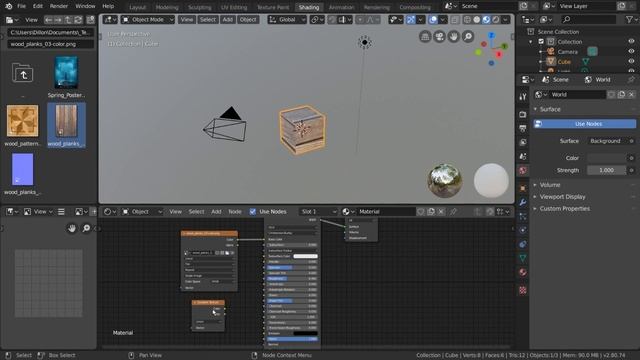Open the Global transform orientation dropdown

pyautogui.click(x=287, y=20)
